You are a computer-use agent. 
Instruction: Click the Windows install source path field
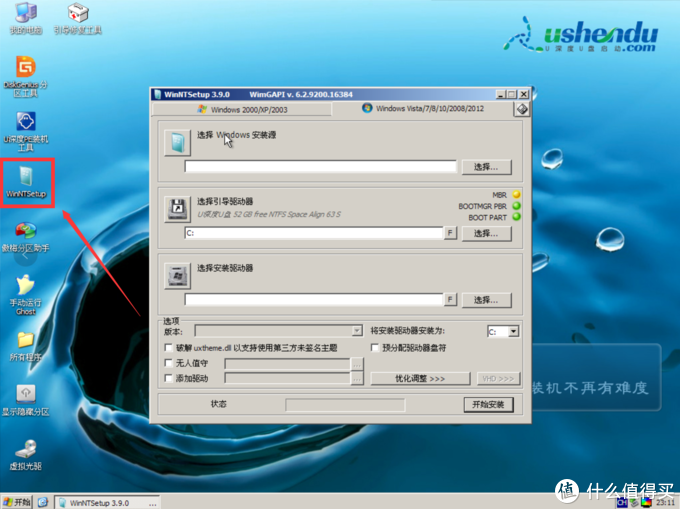pyautogui.click(x=320, y=166)
